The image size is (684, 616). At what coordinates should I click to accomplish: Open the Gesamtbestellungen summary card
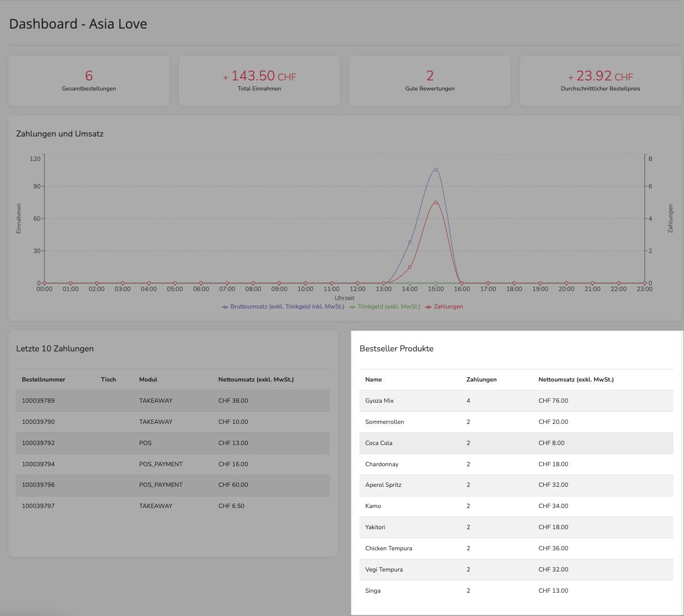click(x=89, y=81)
